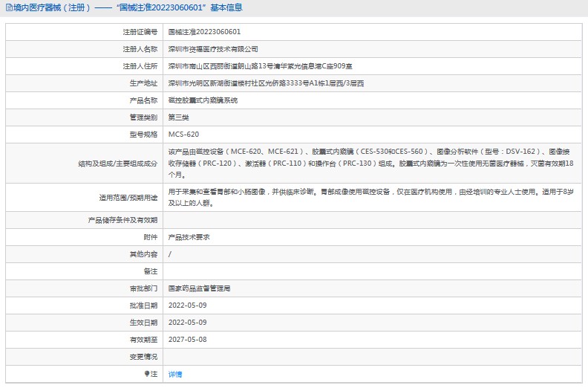Click the empty 产品储存条件及有效期 value cell
Image resolution: width=588 pixels, height=388 pixels.
coord(371,220)
